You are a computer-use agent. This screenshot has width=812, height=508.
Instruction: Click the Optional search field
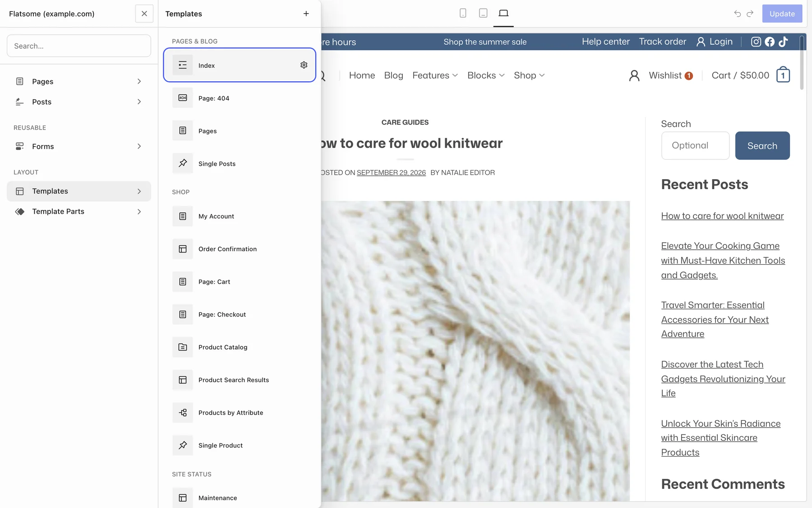pos(695,145)
